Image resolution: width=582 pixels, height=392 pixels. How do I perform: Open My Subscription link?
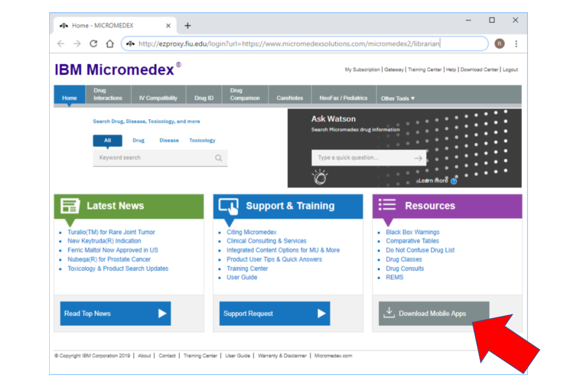point(362,70)
